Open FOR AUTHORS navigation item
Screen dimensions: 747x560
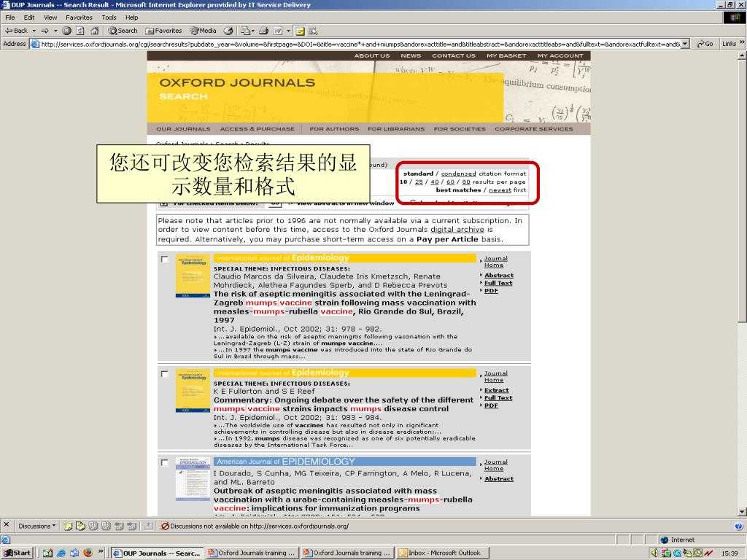[x=334, y=129]
